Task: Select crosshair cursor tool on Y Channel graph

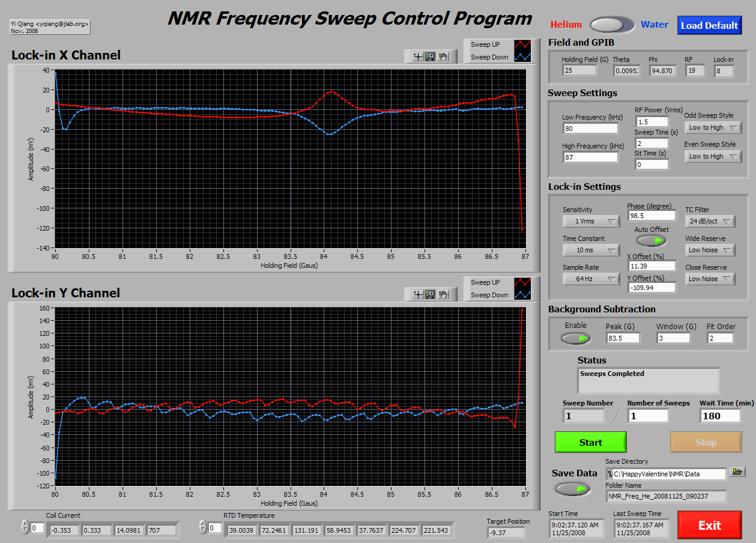Action: pos(418,294)
